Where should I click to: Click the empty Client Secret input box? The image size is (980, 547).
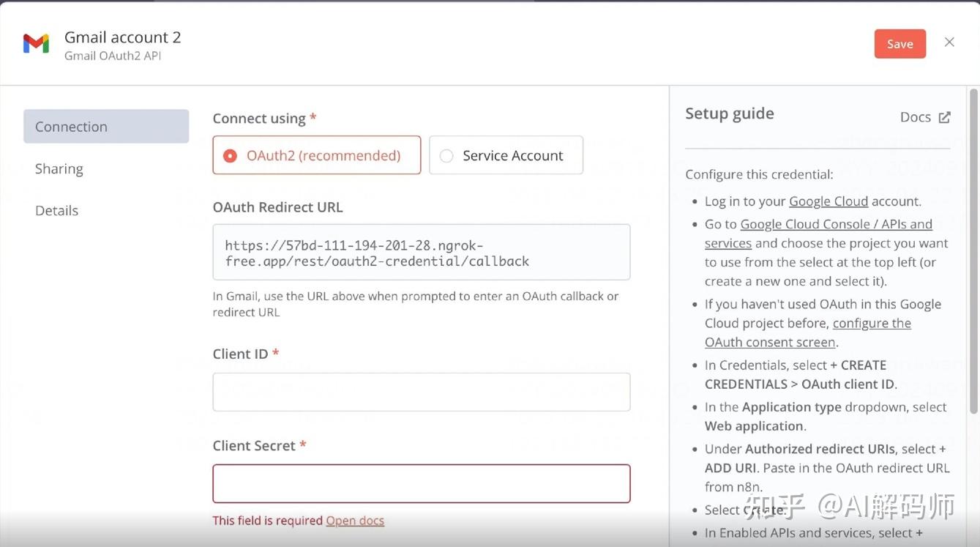422,483
